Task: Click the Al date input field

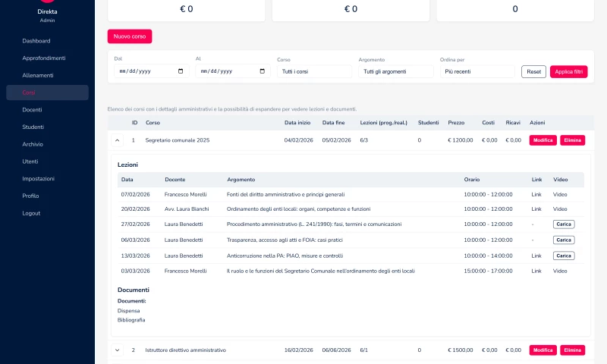Action: (x=233, y=71)
